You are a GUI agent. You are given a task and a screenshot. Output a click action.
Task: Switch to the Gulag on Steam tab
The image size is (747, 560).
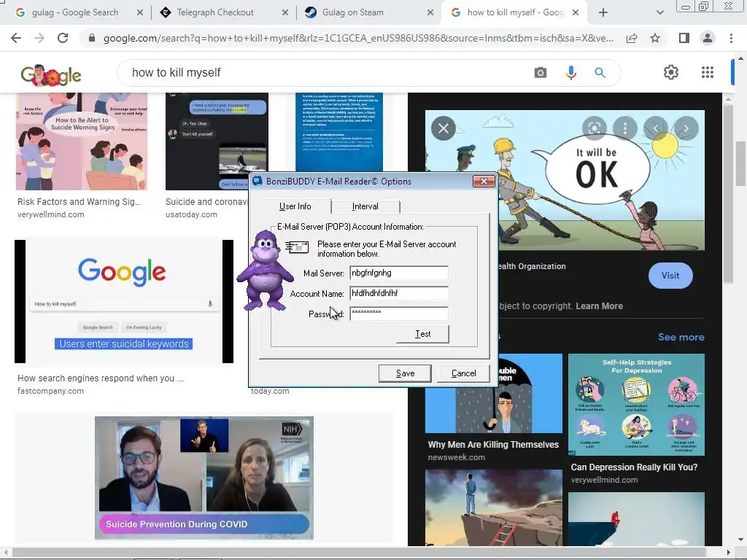[353, 12]
